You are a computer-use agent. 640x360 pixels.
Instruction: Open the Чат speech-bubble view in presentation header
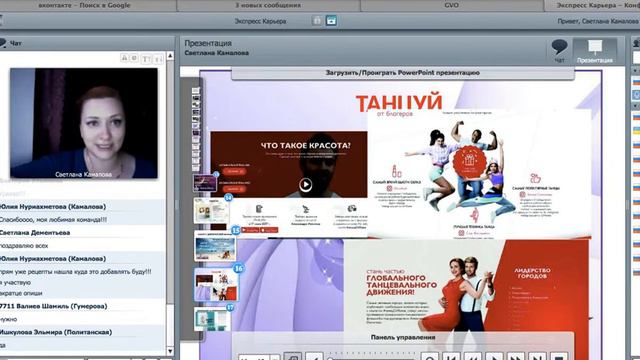tap(559, 51)
